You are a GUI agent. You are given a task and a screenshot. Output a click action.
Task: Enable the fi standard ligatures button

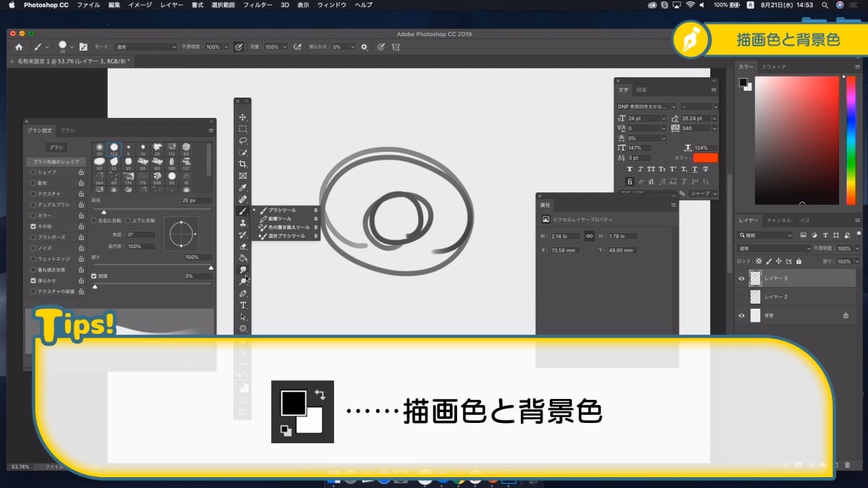630,181
